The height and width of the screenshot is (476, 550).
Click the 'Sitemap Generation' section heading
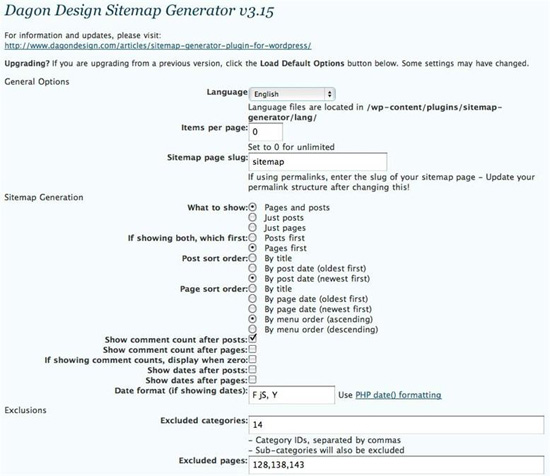pos(44,197)
